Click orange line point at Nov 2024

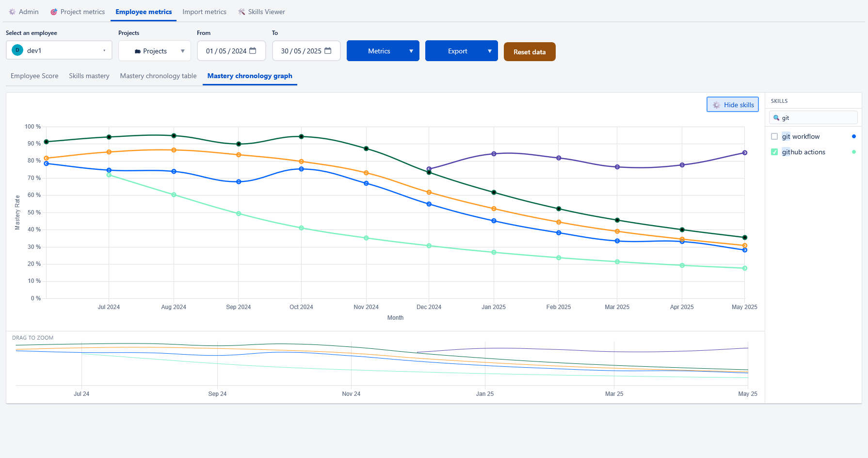click(366, 173)
